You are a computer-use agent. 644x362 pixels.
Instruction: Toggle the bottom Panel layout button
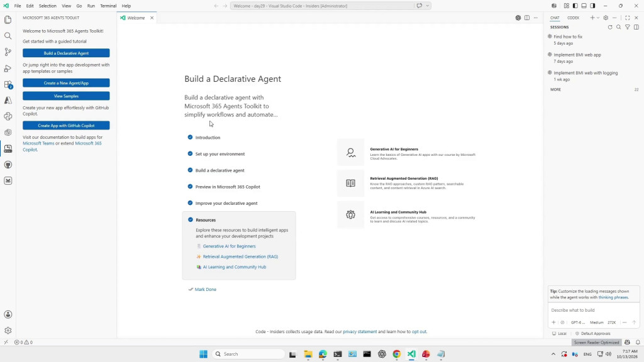click(x=584, y=6)
